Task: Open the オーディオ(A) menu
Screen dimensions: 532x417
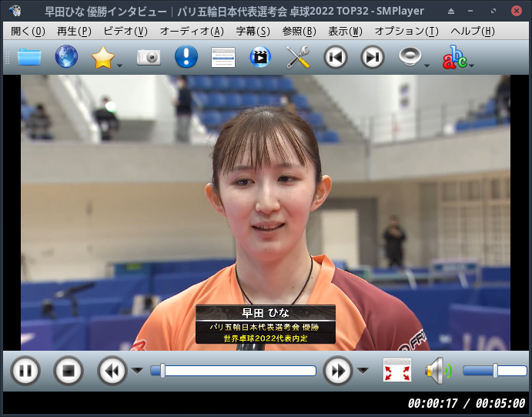Action: click(192, 32)
